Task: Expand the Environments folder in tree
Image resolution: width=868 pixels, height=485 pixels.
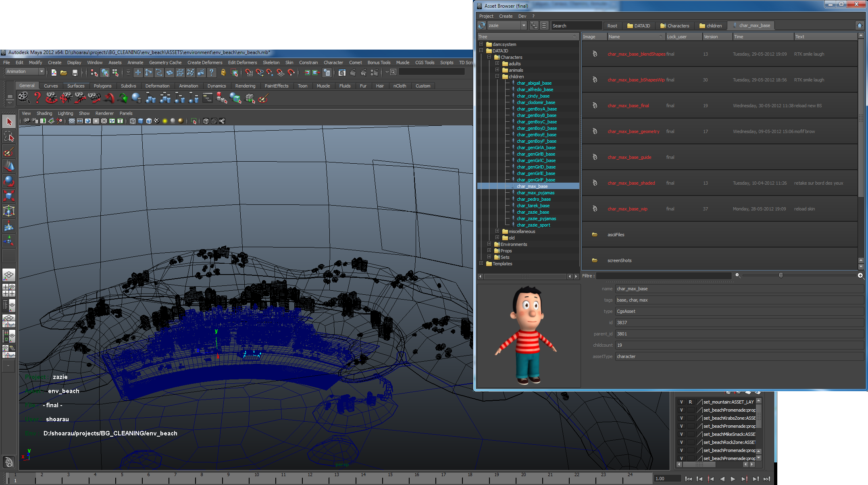Action: point(489,244)
